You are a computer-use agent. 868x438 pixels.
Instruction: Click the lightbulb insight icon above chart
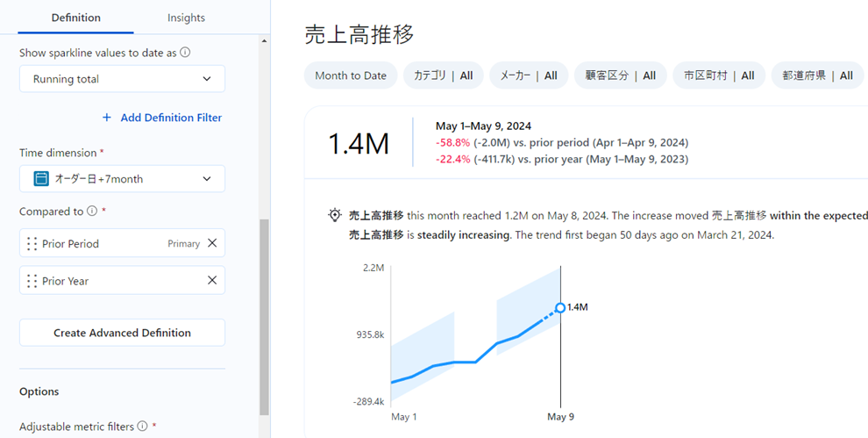(x=334, y=215)
